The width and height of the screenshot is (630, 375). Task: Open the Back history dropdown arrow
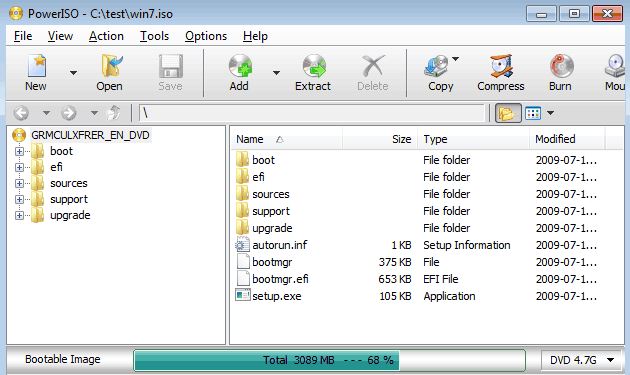tap(46, 113)
